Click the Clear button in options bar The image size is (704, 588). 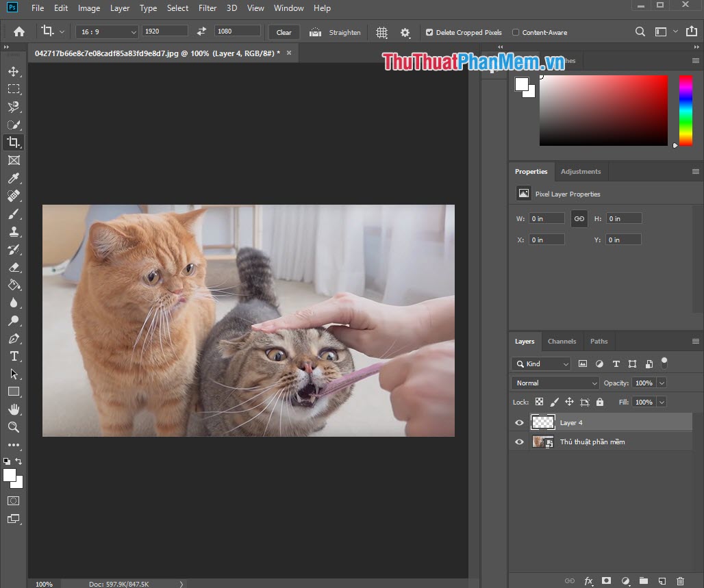pyautogui.click(x=284, y=32)
